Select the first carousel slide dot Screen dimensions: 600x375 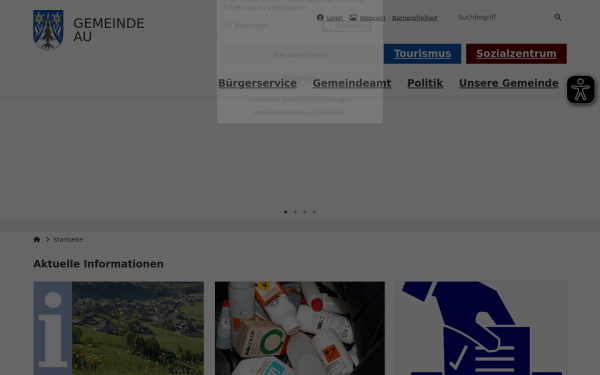pyautogui.click(x=285, y=212)
